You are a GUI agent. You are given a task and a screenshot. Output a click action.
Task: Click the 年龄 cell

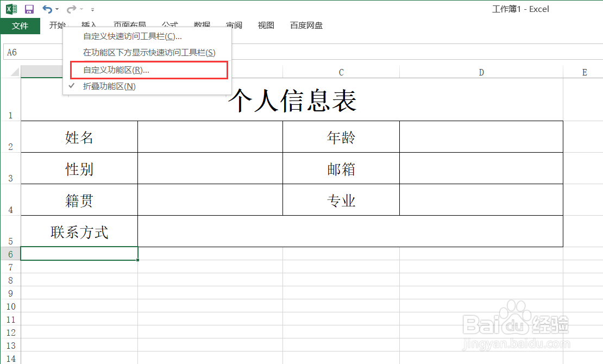[x=341, y=137]
